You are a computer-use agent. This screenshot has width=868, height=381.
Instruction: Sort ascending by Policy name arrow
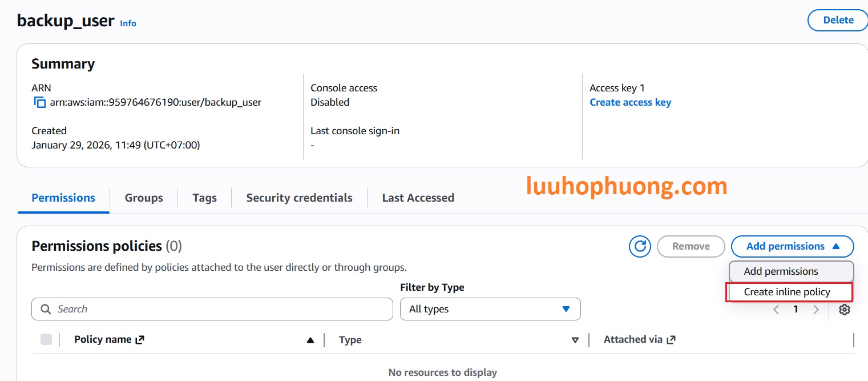(310, 340)
